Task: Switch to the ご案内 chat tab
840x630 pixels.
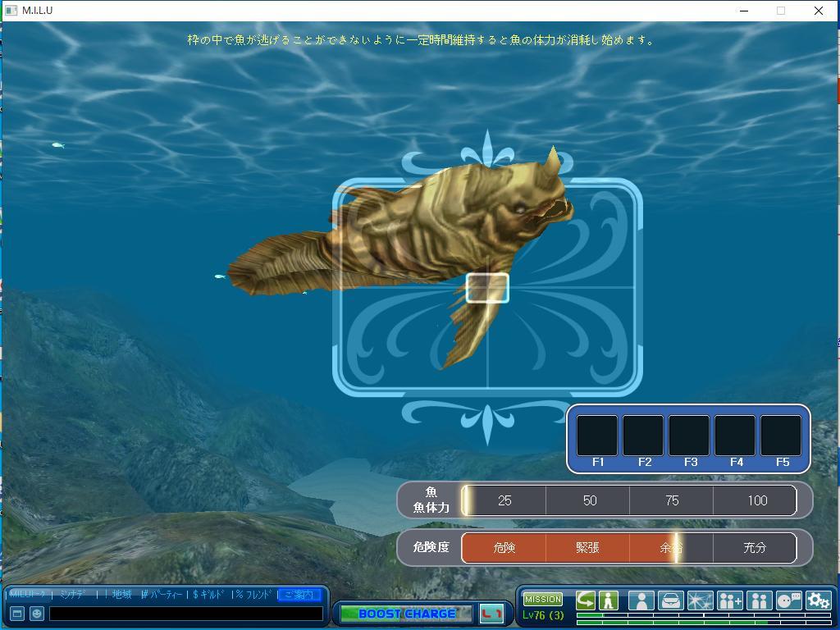Action: 299,595
